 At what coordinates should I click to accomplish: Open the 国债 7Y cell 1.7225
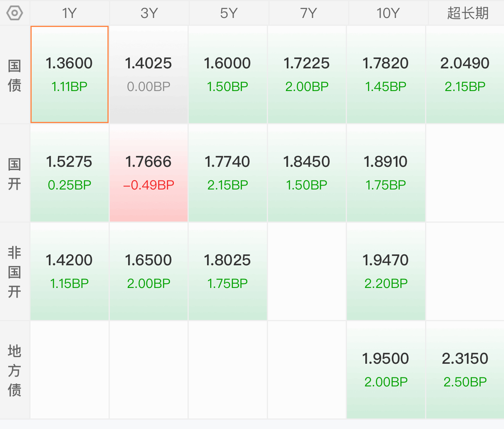307,75
